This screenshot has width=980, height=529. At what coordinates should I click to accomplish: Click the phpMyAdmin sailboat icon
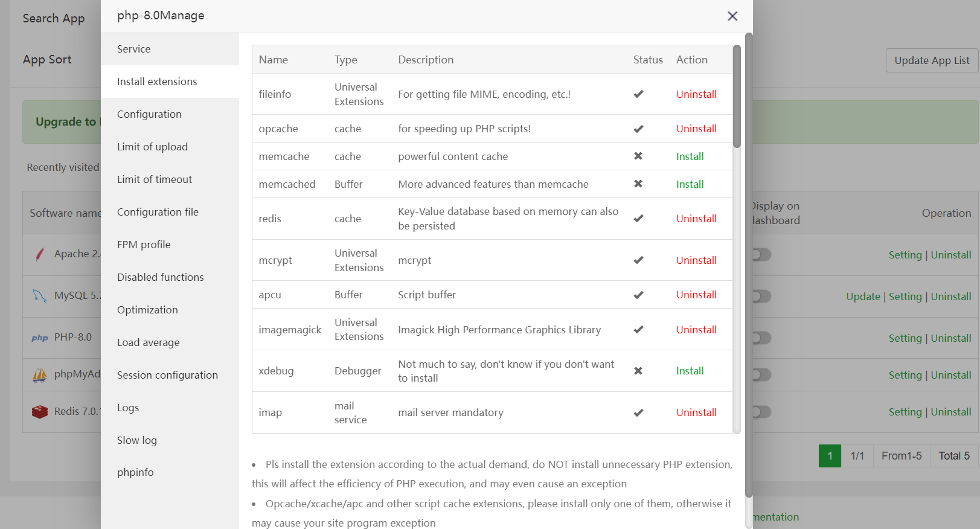40,375
